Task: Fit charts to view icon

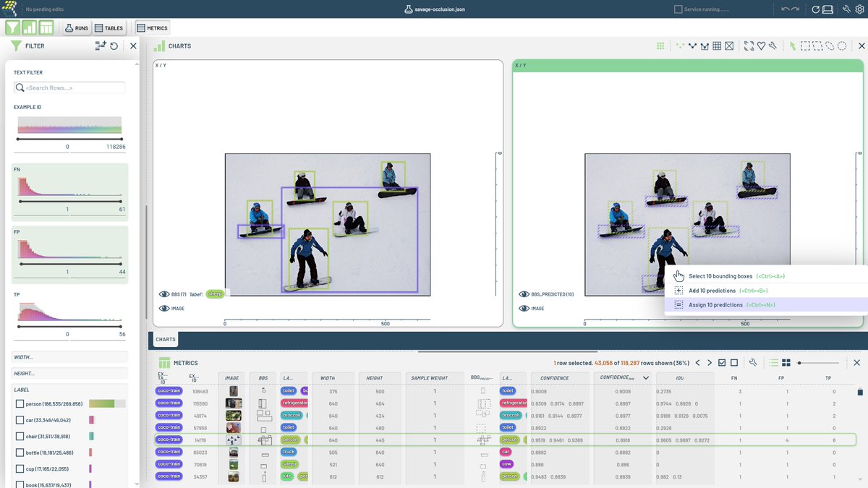Action: 749,46
